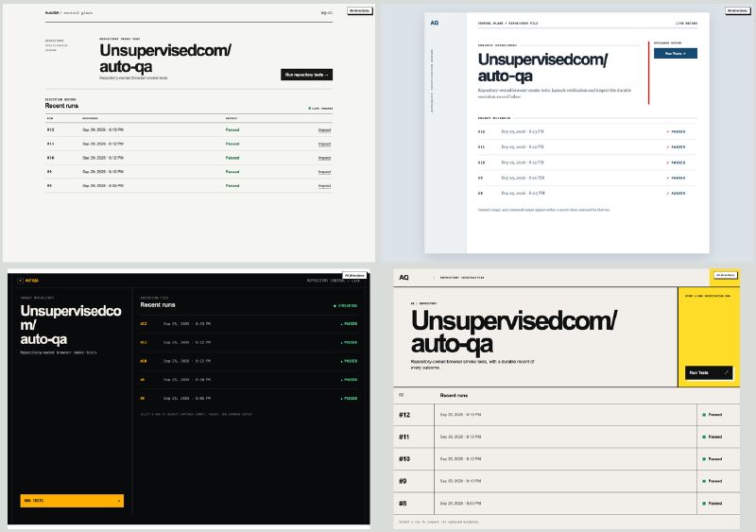Select run #10 row in dark design

click(x=249, y=361)
